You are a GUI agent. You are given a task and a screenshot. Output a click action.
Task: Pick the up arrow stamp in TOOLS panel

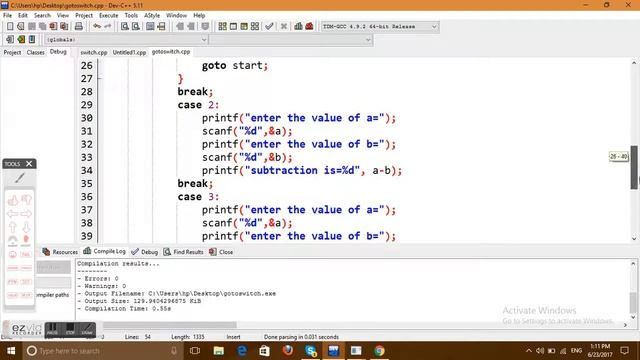pos(13,227)
